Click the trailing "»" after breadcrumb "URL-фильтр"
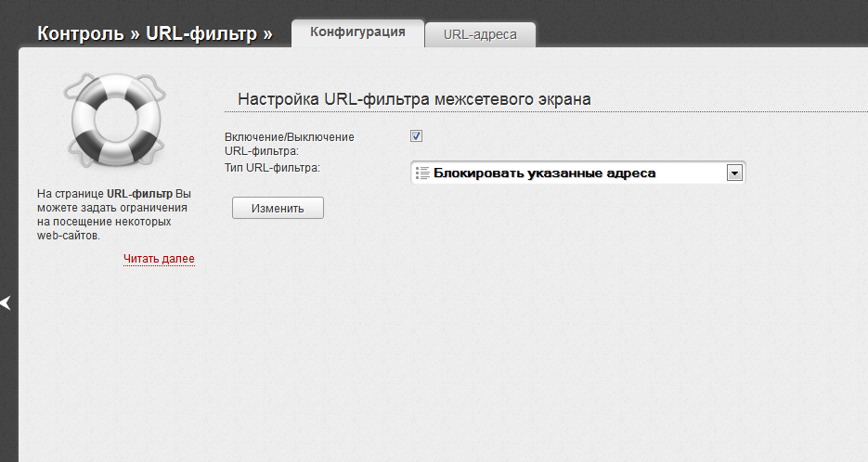 pos(268,34)
